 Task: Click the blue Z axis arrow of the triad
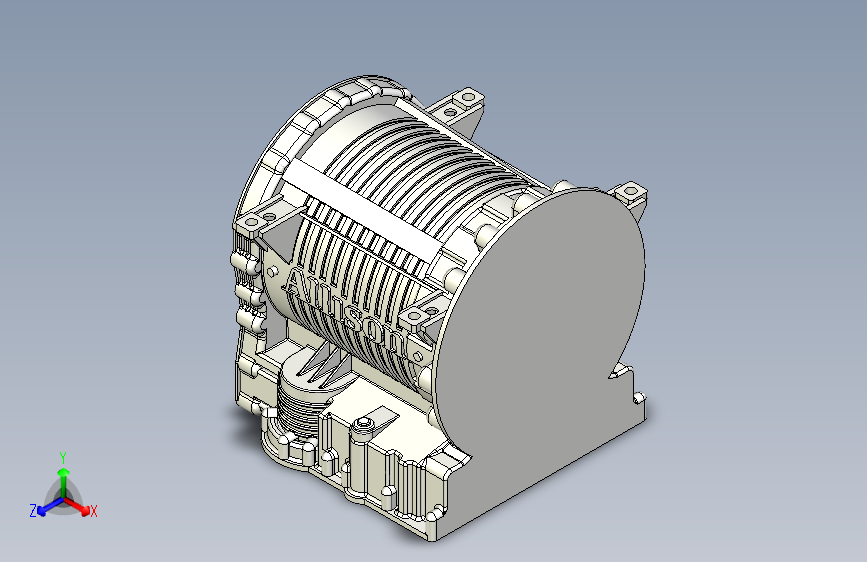tap(50, 506)
